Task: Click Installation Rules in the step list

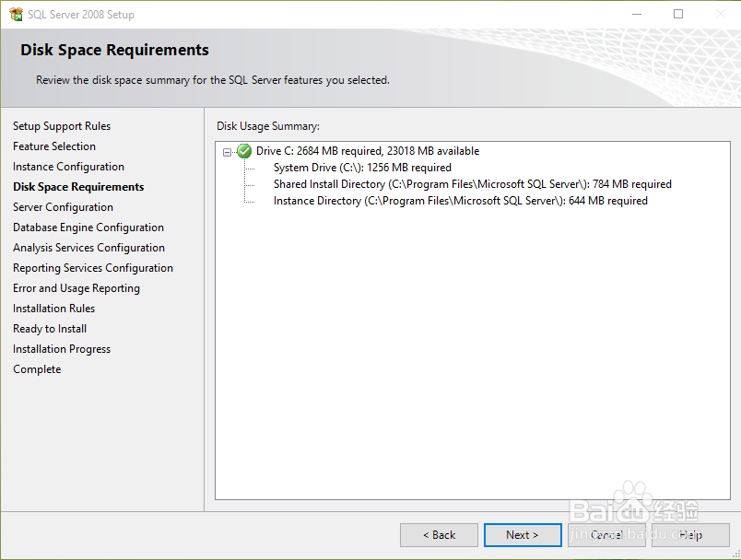Action: click(x=53, y=309)
